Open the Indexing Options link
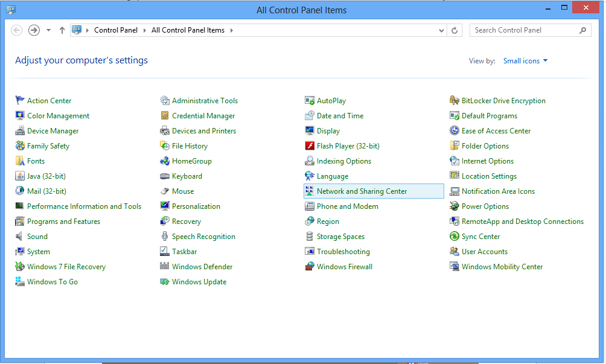606x364 pixels. (x=344, y=161)
